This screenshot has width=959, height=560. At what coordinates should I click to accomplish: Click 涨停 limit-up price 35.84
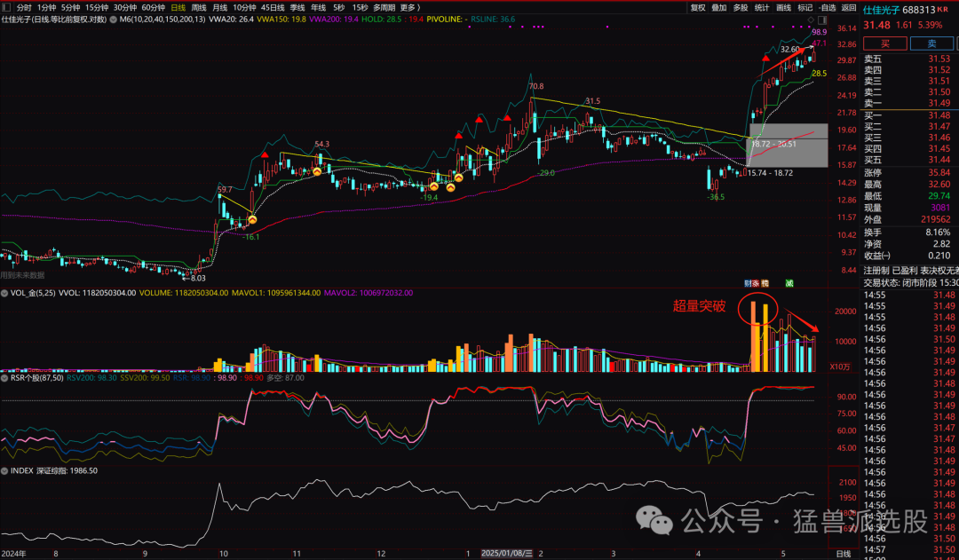pos(939,172)
